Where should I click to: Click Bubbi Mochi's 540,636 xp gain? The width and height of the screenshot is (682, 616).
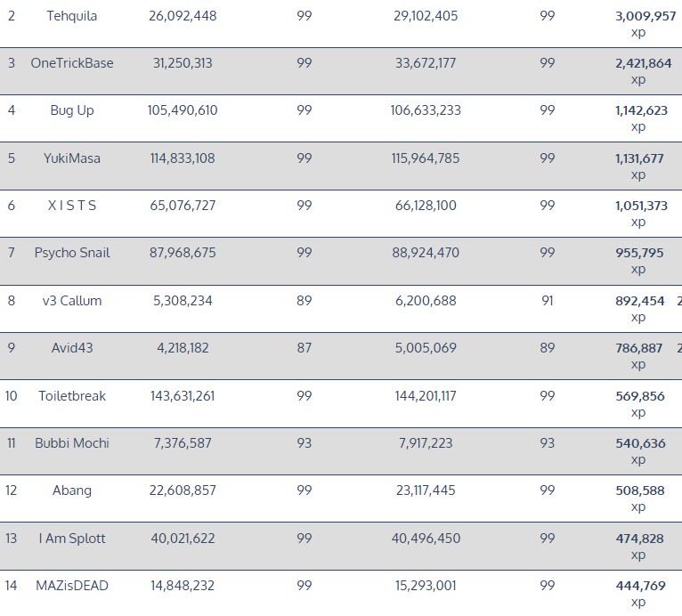pos(640,443)
